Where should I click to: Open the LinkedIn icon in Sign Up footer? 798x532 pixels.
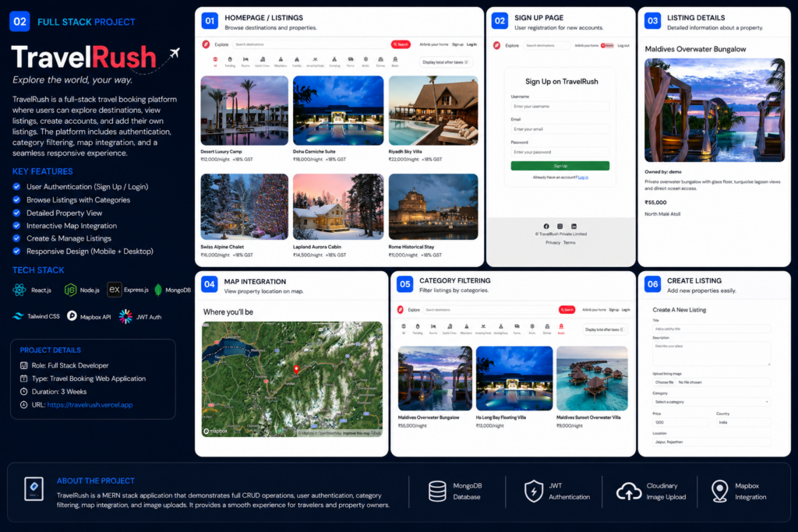click(x=574, y=227)
